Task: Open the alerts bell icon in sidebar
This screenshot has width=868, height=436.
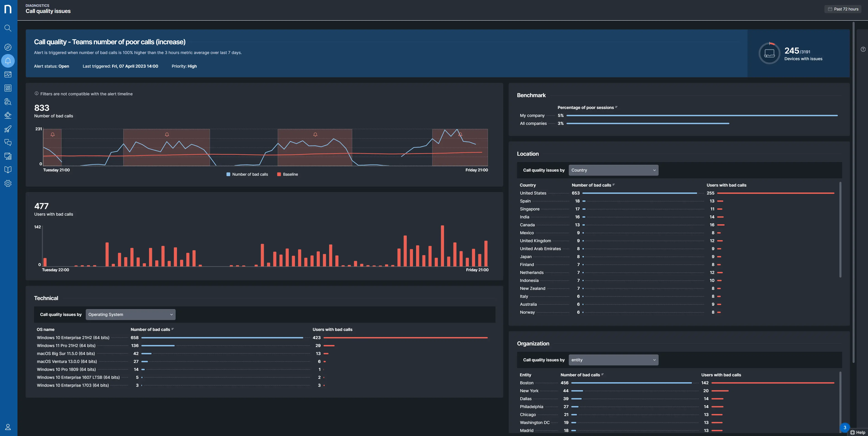Action: (x=8, y=61)
